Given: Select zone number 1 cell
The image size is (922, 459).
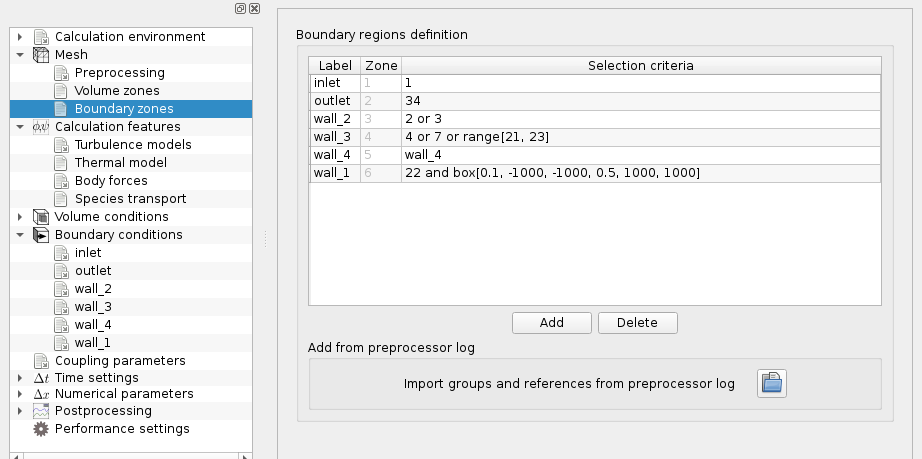Looking at the screenshot, I should point(381,83).
